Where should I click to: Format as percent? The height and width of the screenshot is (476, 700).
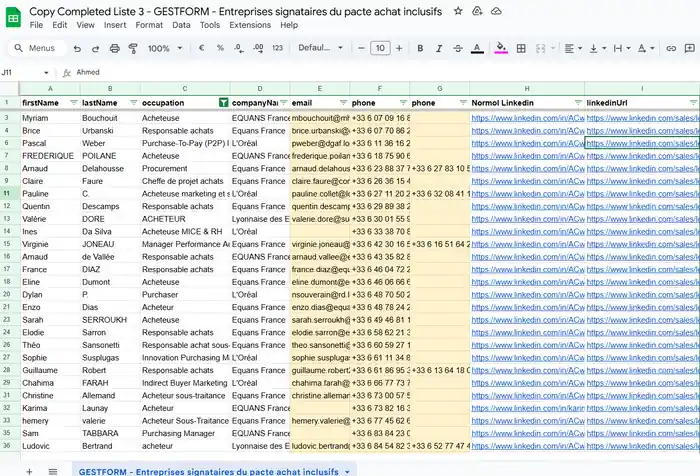(x=220, y=48)
